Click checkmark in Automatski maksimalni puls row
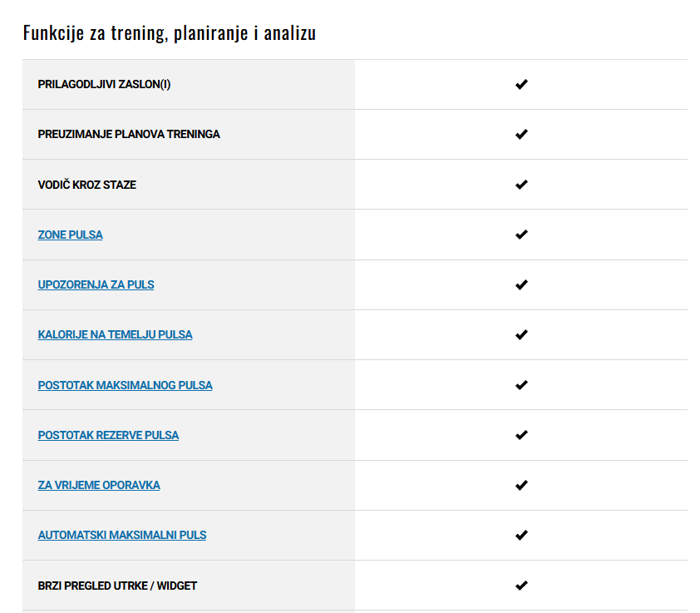Image resolution: width=700 pixels, height=613 pixels. pos(521,536)
